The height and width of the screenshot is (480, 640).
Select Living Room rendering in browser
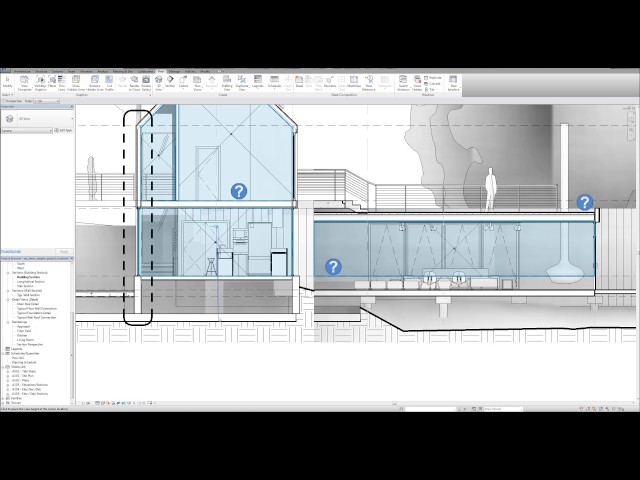coord(25,340)
